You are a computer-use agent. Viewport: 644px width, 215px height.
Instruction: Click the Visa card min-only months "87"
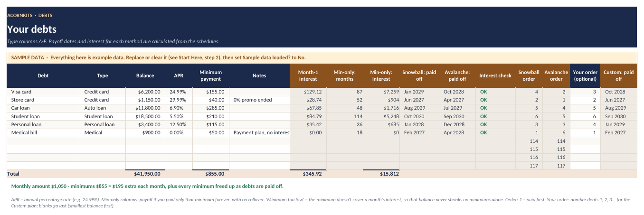(344, 92)
